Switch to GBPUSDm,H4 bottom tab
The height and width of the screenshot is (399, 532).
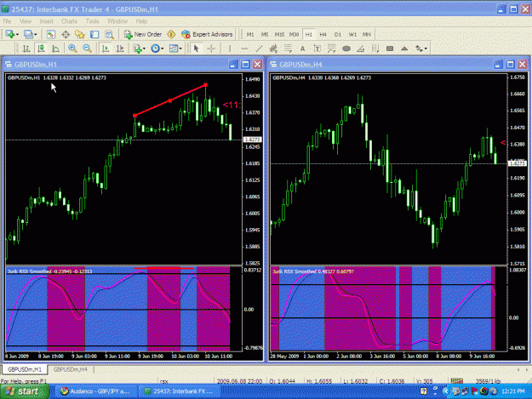click(x=71, y=369)
